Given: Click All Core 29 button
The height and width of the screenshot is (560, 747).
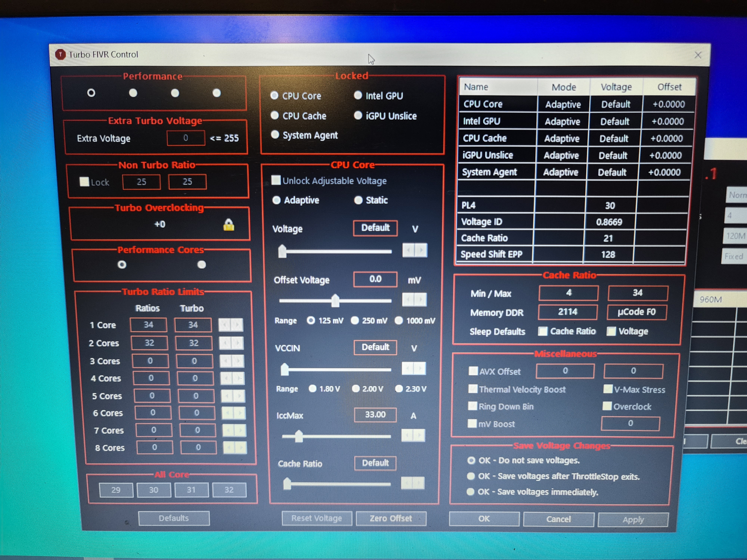Looking at the screenshot, I should pyautogui.click(x=116, y=490).
